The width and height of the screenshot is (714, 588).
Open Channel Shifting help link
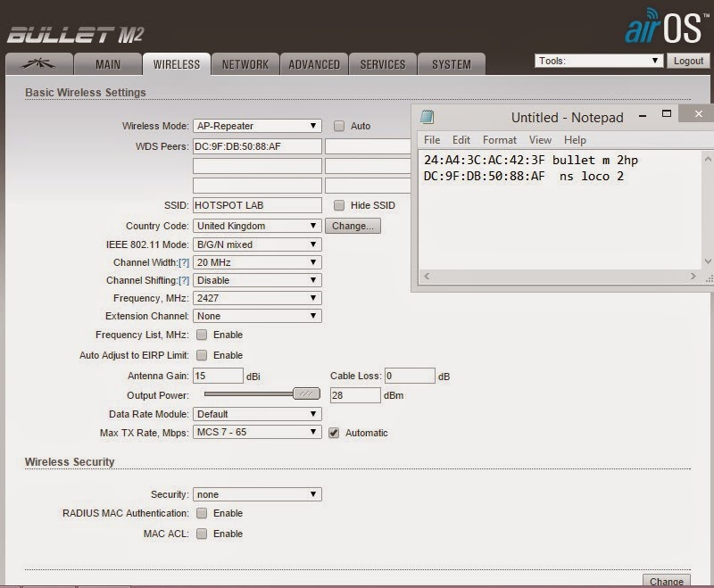tap(184, 280)
